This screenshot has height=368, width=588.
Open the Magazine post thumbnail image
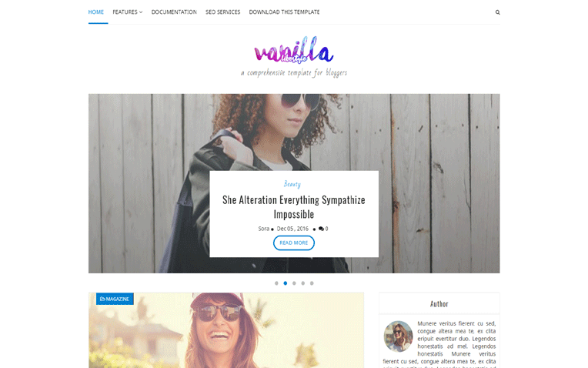[x=226, y=330]
